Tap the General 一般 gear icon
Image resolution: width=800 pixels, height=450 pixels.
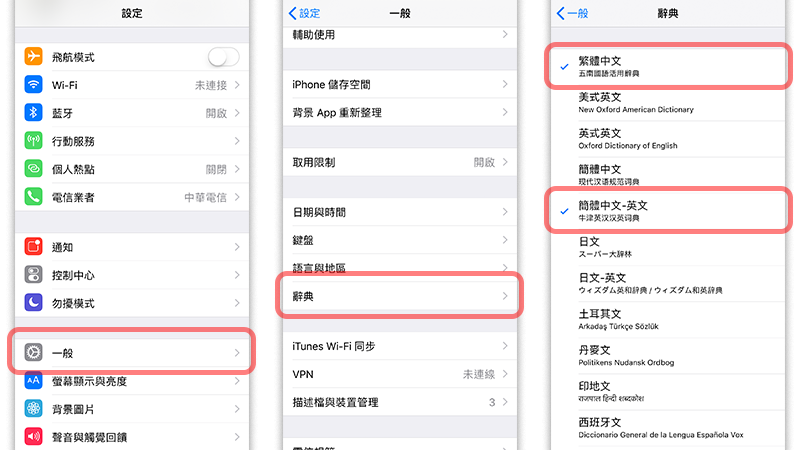tap(34, 352)
